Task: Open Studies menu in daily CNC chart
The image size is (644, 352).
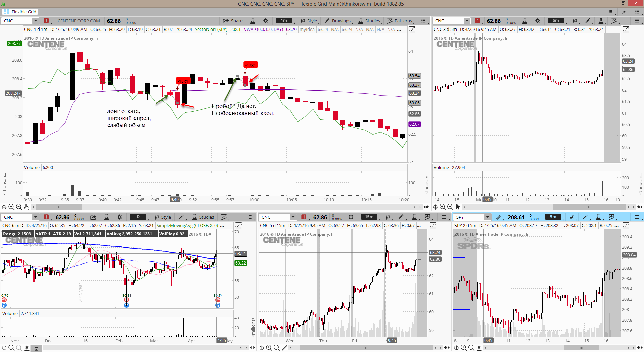Action: 203,217
